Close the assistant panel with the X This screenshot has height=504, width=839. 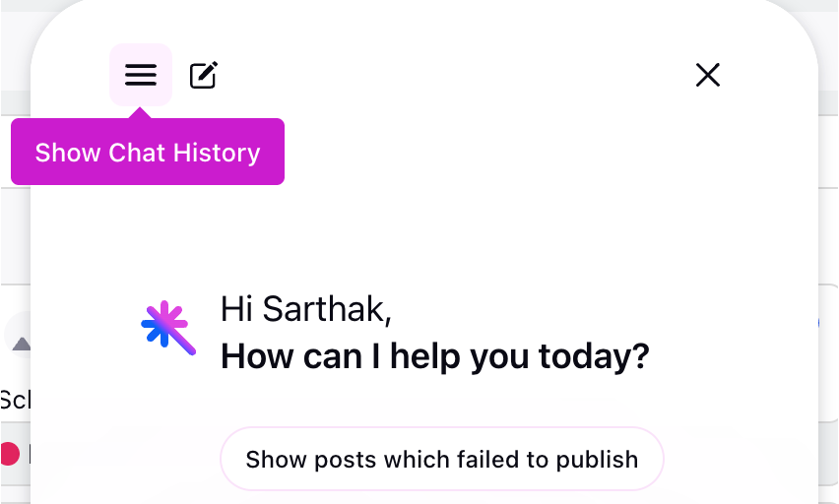pyautogui.click(x=707, y=75)
